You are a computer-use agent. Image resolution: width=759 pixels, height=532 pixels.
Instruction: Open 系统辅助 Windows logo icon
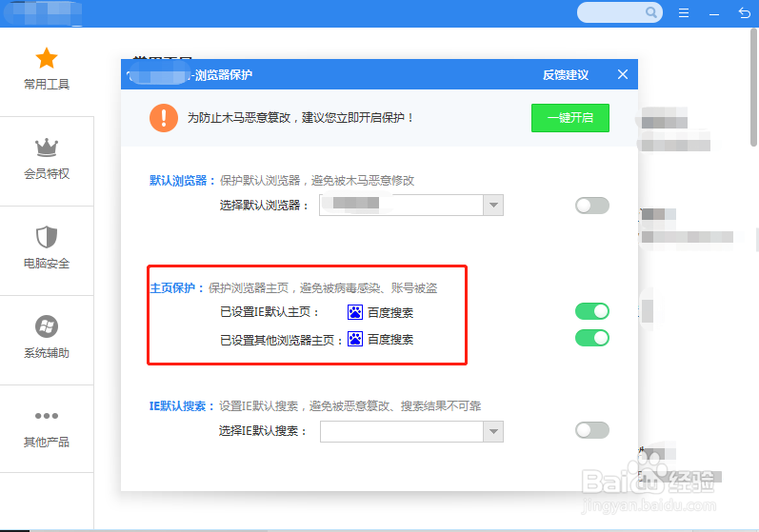coord(47,326)
